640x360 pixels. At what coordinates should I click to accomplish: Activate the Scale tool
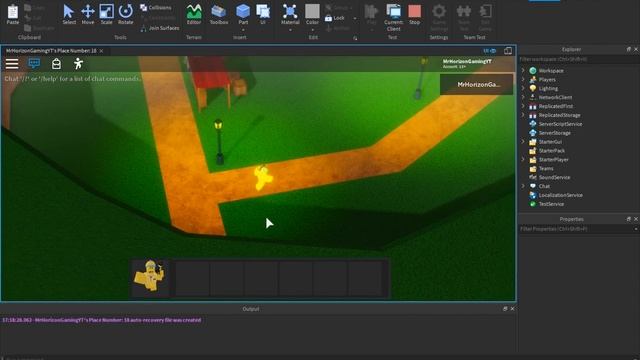tap(107, 14)
